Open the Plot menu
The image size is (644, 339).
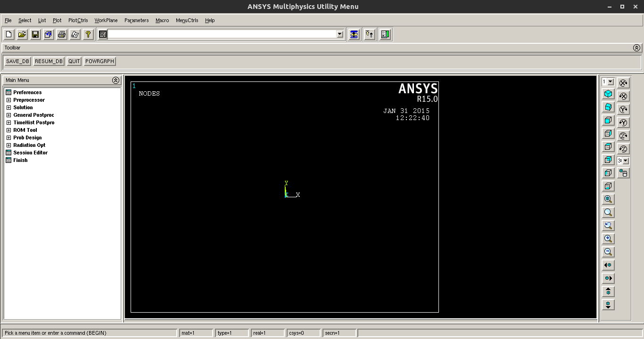(x=57, y=20)
